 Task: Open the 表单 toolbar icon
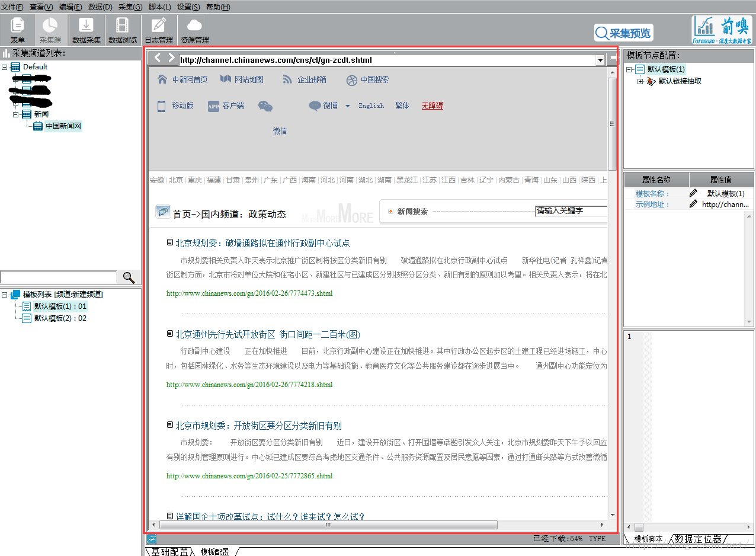click(x=18, y=30)
